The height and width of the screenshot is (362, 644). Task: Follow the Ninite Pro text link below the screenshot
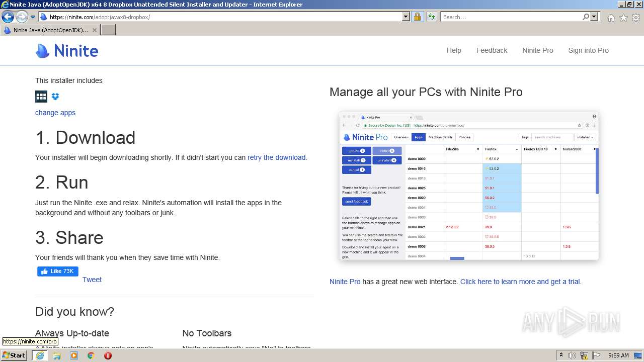tap(345, 282)
